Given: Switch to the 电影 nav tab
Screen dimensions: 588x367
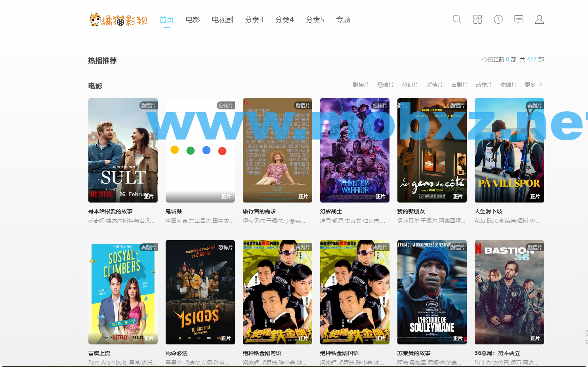Looking at the screenshot, I should [193, 19].
